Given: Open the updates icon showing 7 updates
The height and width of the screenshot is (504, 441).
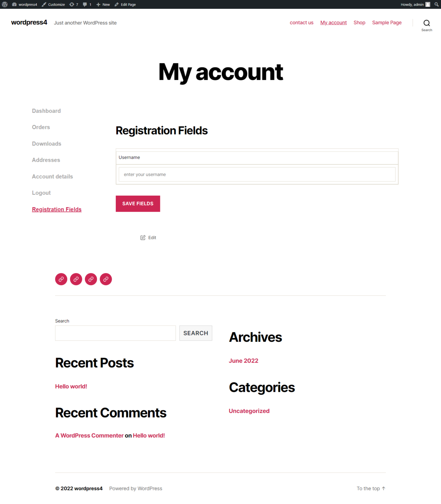Looking at the screenshot, I should 74,4.
